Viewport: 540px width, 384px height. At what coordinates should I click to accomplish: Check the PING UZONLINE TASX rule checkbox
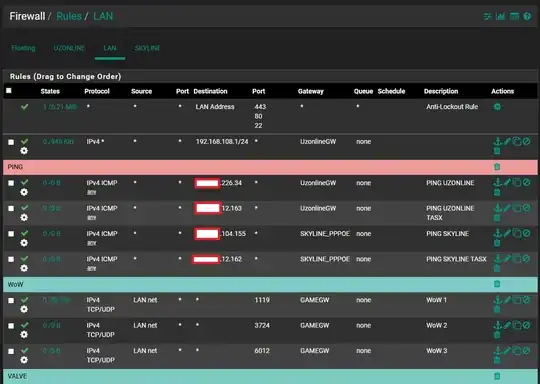tap(11, 208)
